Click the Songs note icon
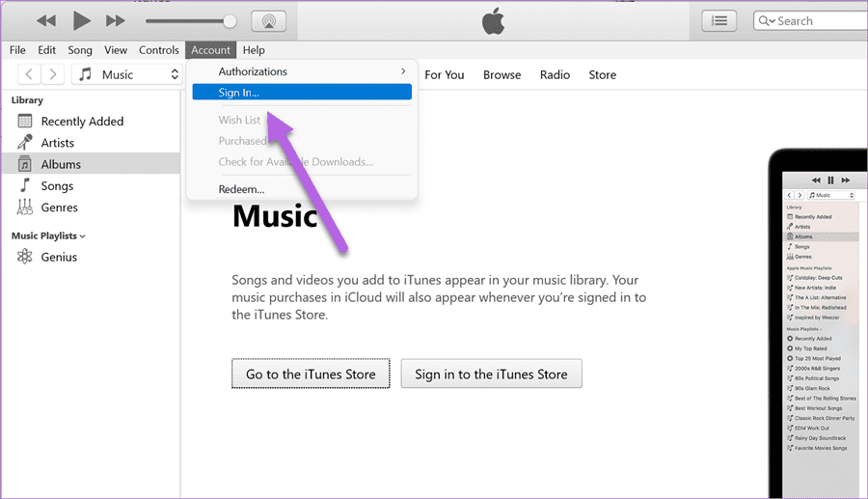 click(25, 185)
